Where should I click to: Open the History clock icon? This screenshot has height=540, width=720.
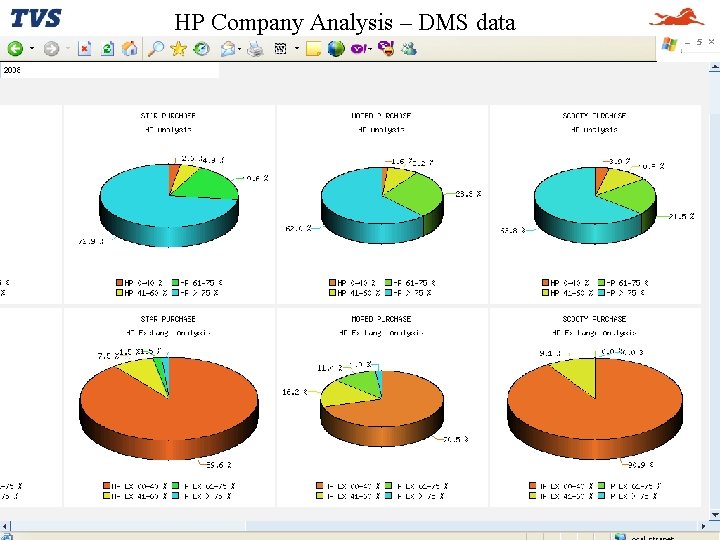coord(201,49)
